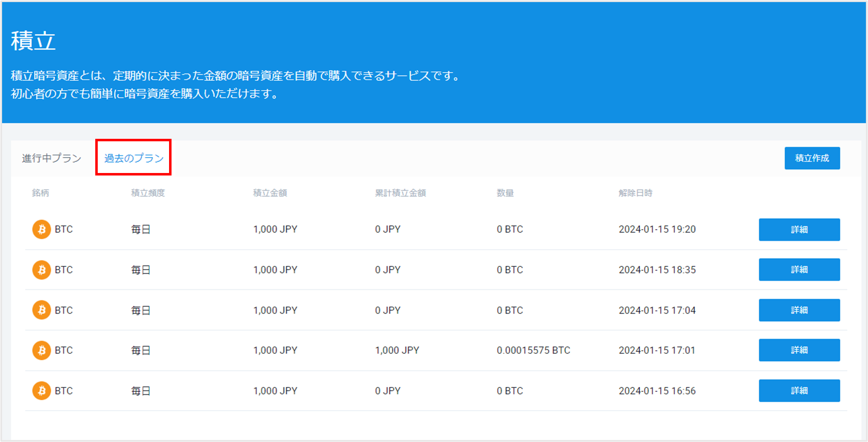This screenshot has width=868, height=442.
Task: Click the 1,000 JPY cumulative amount cell
Action: click(x=397, y=350)
